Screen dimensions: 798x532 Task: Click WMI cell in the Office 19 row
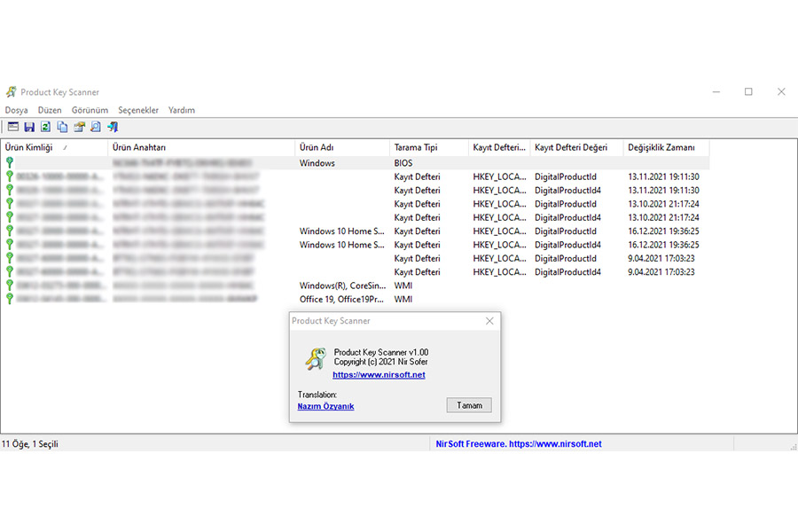tap(403, 300)
